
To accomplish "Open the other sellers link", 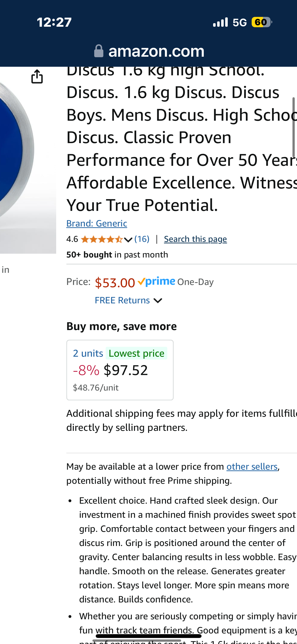I will pos(252,467).
